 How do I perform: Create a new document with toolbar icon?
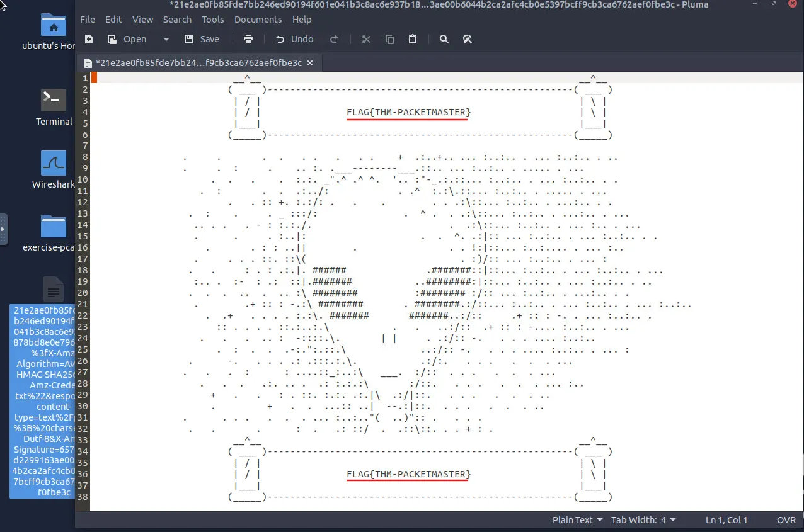[89, 39]
